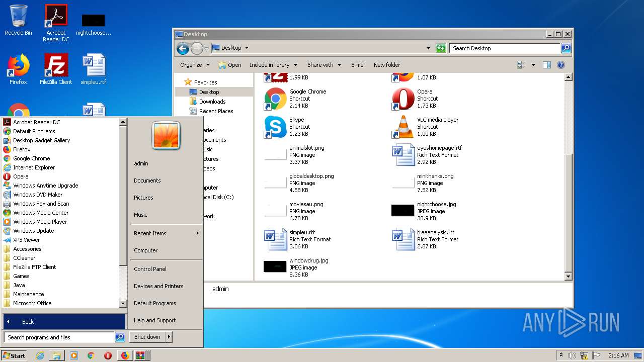This screenshot has height=362, width=644.
Task: Click Windows Media Player taskbar icon
Action: (74, 355)
